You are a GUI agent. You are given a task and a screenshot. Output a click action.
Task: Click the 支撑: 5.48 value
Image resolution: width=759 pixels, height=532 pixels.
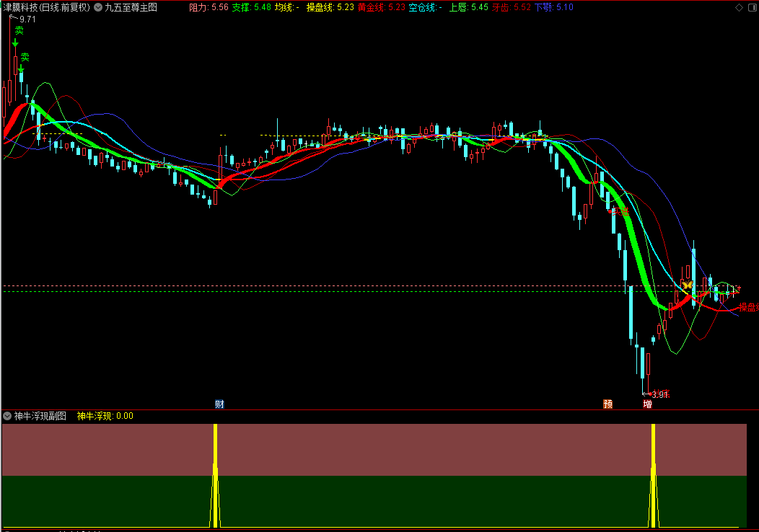click(251, 7)
